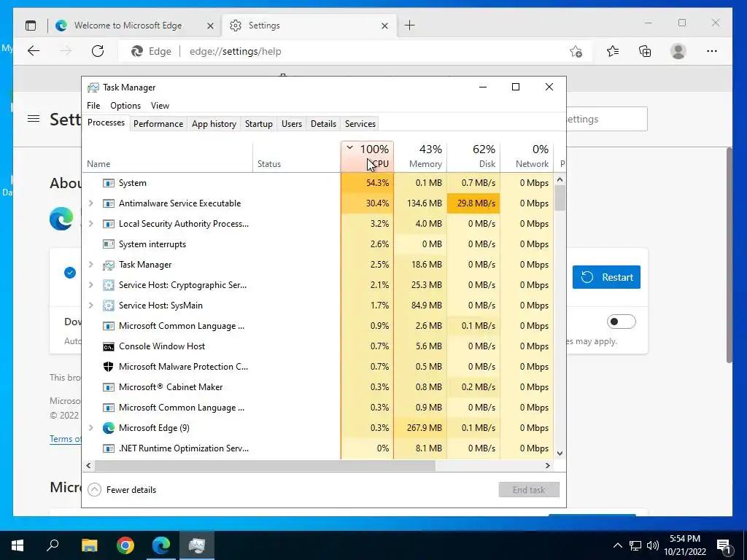
Task: Click the Microsoft Cabinet Maker icon
Action: [x=109, y=387]
